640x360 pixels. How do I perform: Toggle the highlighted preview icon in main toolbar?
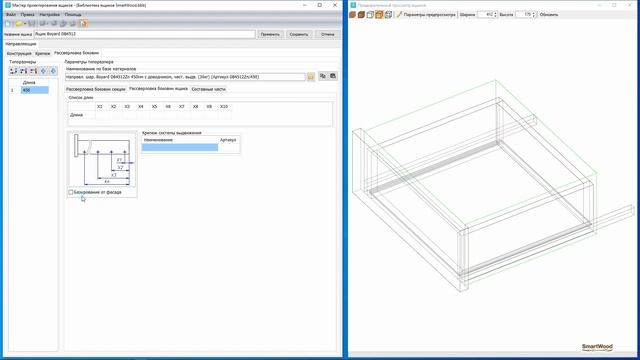[x=84, y=24]
